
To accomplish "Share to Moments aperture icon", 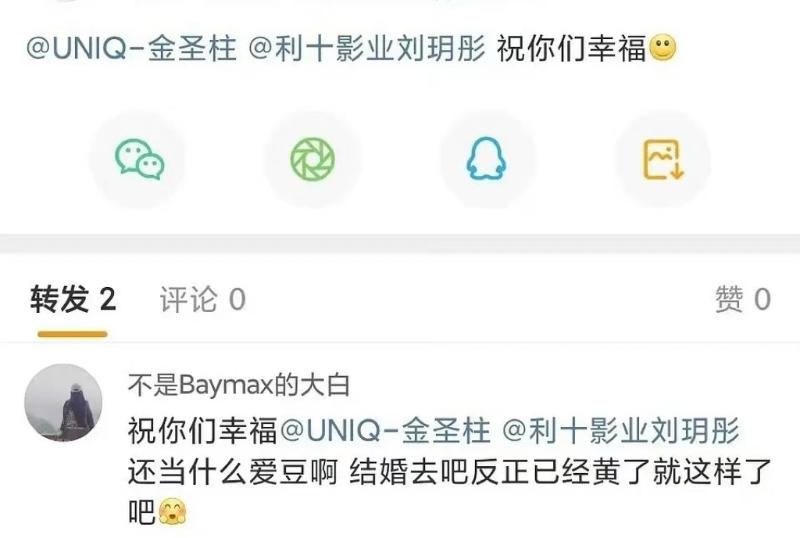I will pyautogui.click(x=313, y=159).
